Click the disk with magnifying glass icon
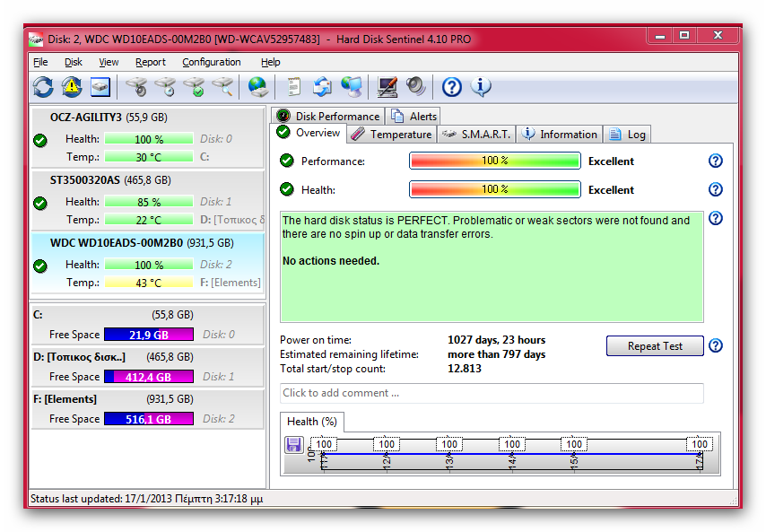This screenshot has height=532, width=766. click(x=222, y=87)
